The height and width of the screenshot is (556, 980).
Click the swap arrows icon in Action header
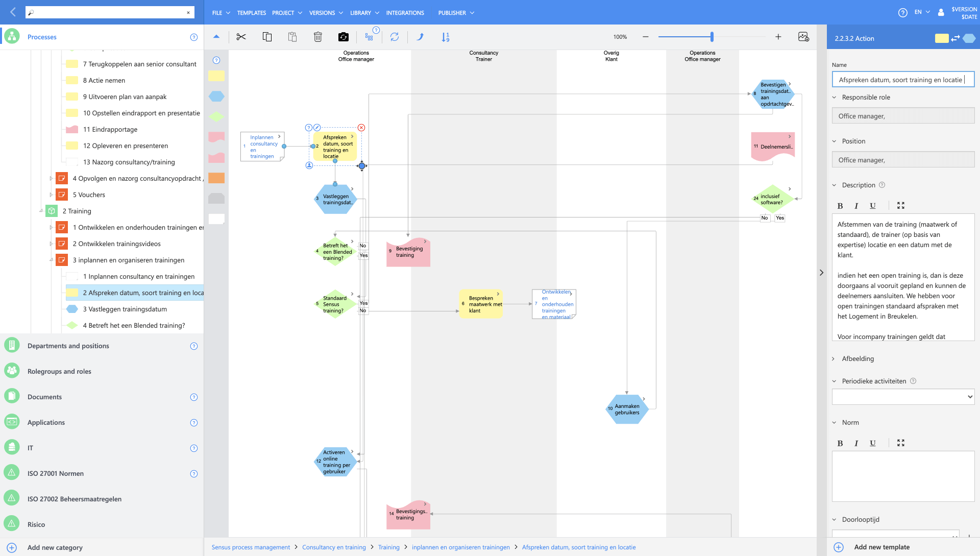click(955, 38)
